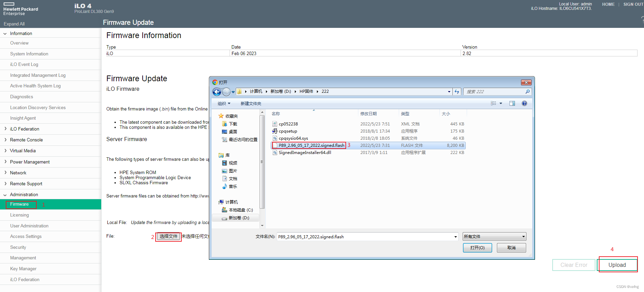
Task: Open the file type dropdown (所有文件)
Action: click(494, 237)
